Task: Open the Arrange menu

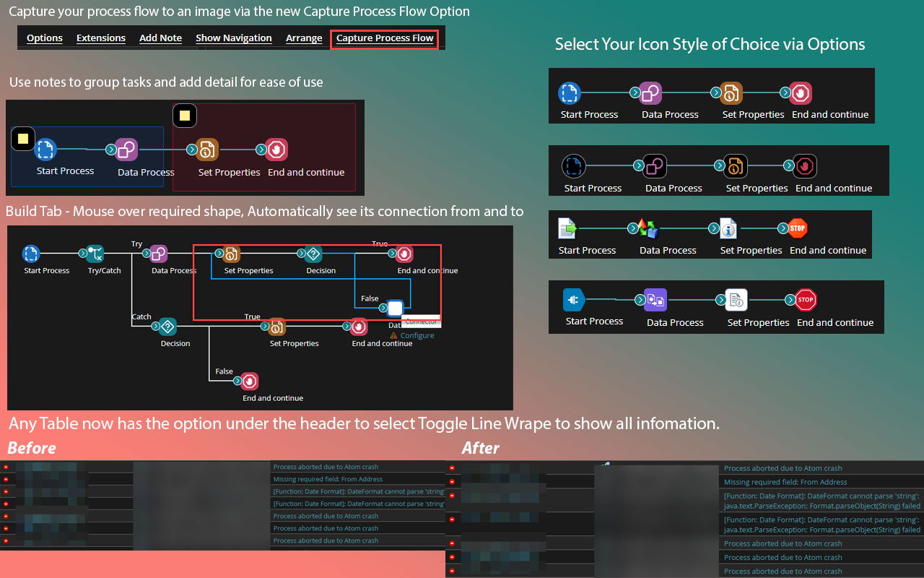Action: [304, 38]
